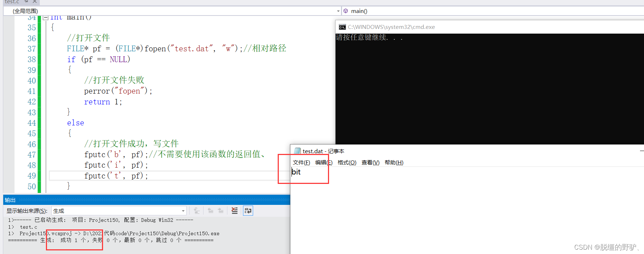Click the 已启动生成 build started line
Image resolution: width=644 pixels, height=254 pixels.
point(101,220)
